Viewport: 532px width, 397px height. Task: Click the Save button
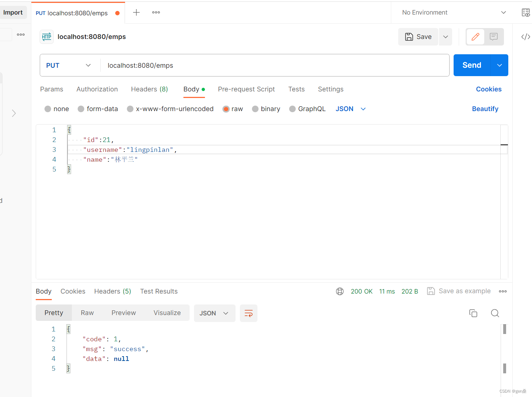(418, 37)
